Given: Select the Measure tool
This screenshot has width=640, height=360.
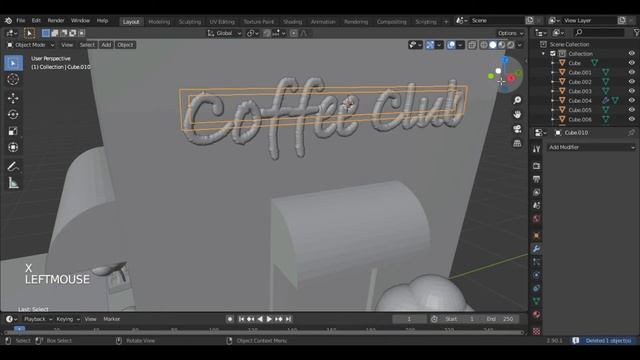Looking at the screenshot, I should coord(13,183).
